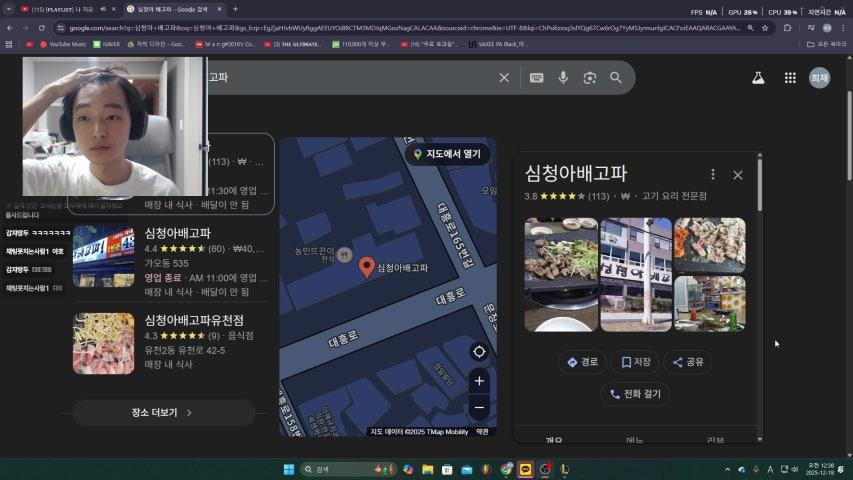Get directions with 경로 button
Screen dimensions: 853x480
[582, 362]
